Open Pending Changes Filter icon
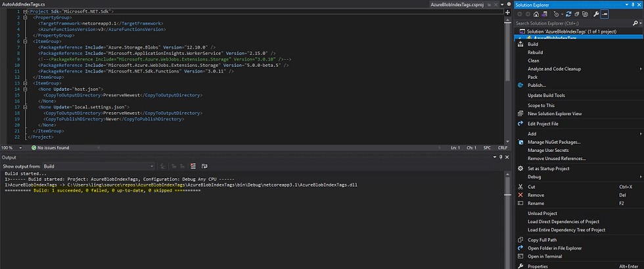The image size is (644, 269). point(556,14)
